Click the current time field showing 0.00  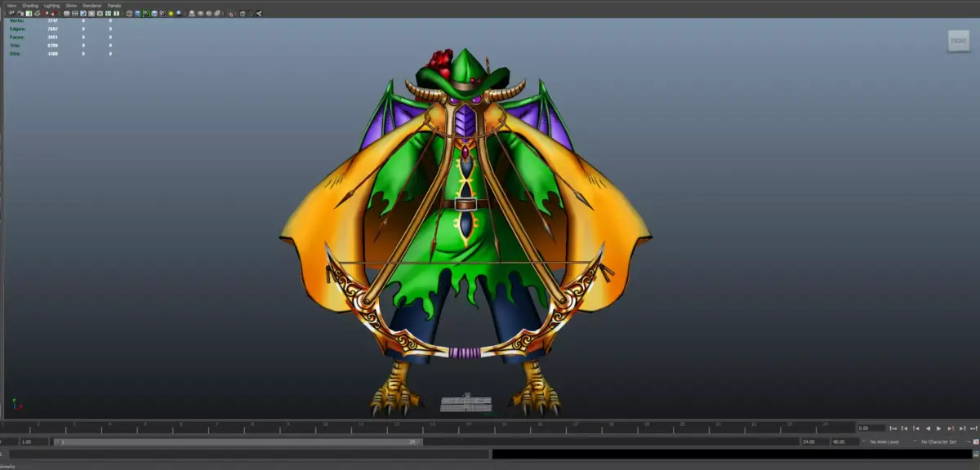pos(871,428)
